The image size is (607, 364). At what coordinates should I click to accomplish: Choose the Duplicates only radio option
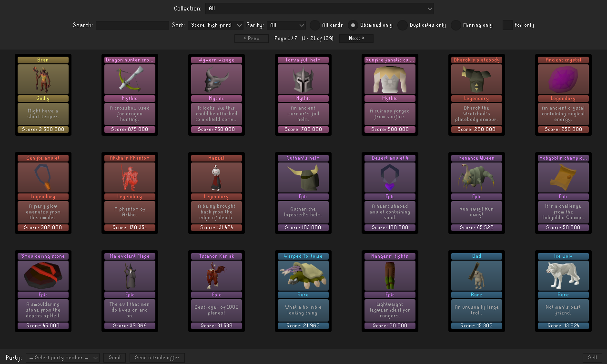402,25
